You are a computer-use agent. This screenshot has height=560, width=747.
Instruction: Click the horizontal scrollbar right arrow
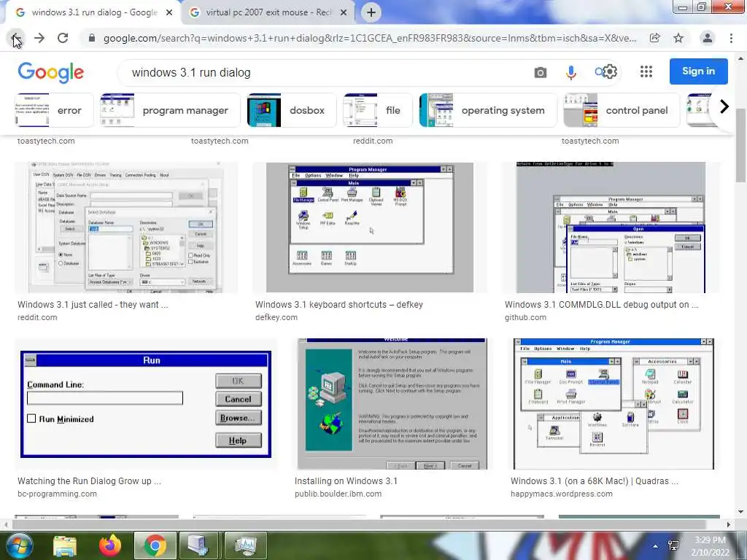(729, 524)
